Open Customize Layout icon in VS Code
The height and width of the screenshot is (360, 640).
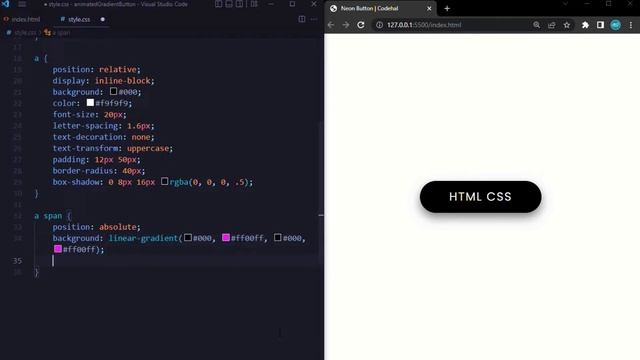coord(254,4)
